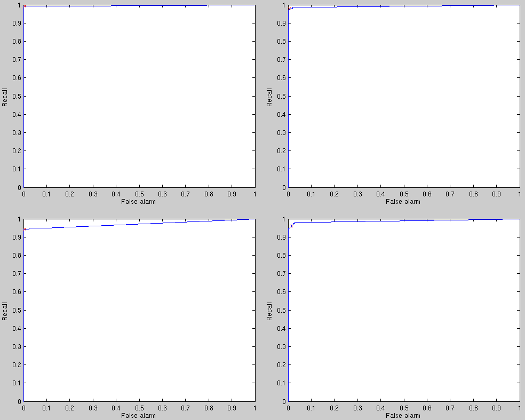The image size is (525, 420).
Task: Select the "Recall" label of the bottom-left plot
Action: pyautogui.click(x=5, y=311)
